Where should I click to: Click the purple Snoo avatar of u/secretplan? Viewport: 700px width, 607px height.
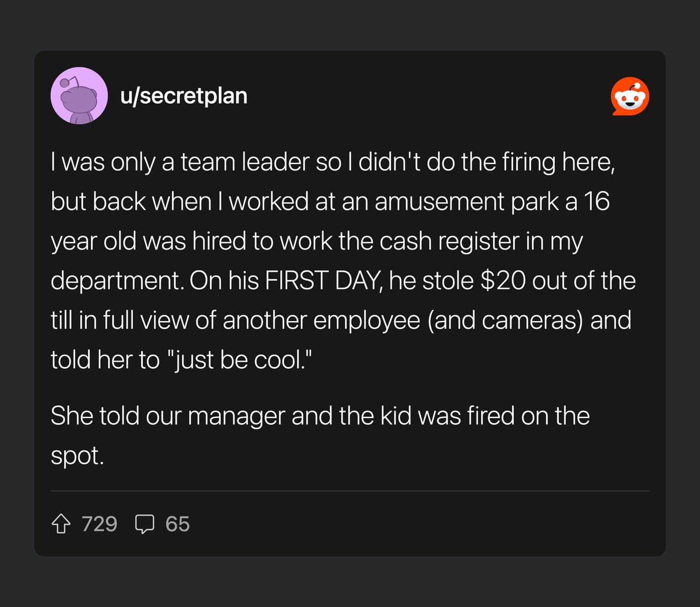pos(79,96)
